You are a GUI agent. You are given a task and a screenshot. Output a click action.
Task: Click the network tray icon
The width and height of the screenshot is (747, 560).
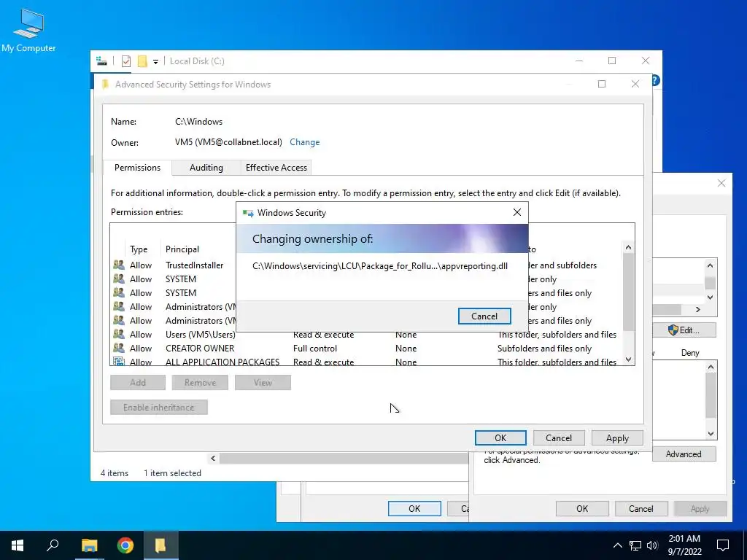click(x=635, y=545)
